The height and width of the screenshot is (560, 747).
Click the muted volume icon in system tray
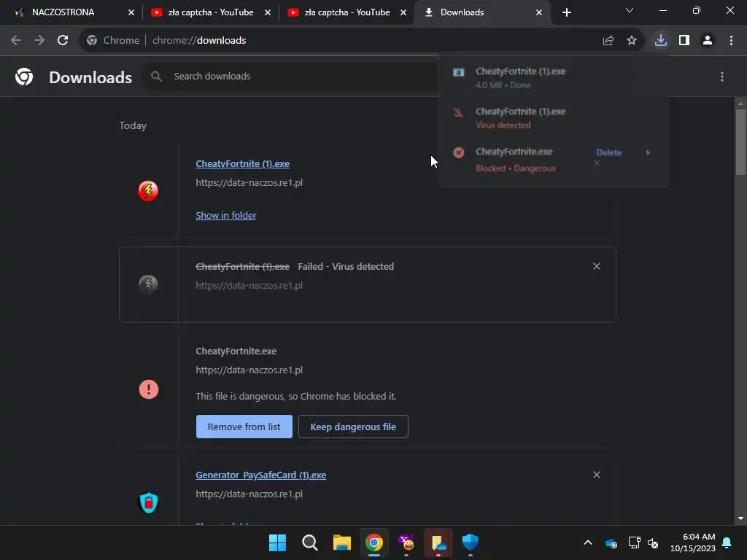click(653, 542)
